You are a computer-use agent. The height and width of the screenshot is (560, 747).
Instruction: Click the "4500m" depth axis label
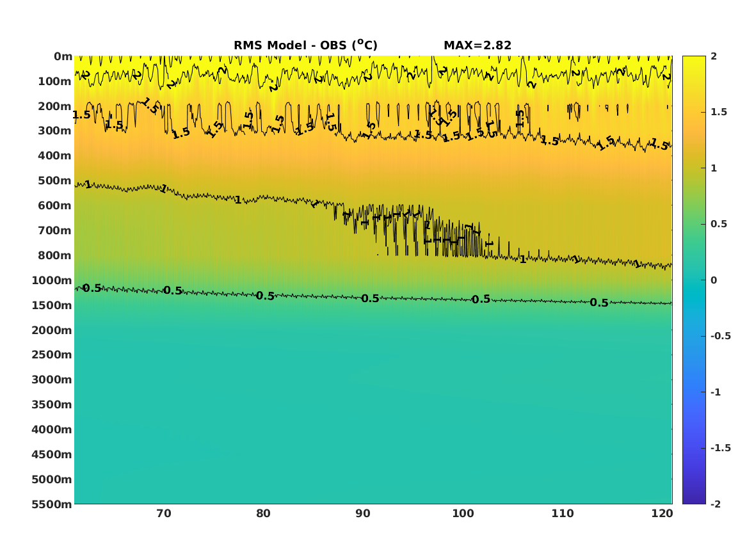pos(52,454)
